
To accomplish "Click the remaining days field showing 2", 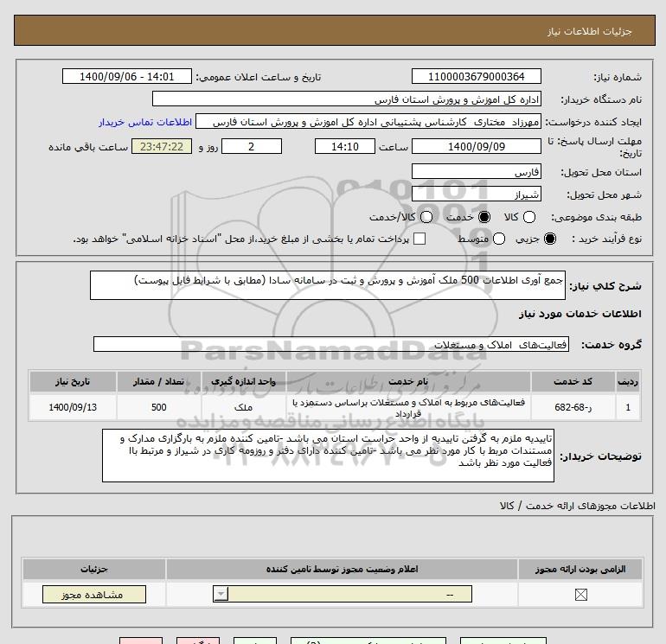I will coord(252,146).
